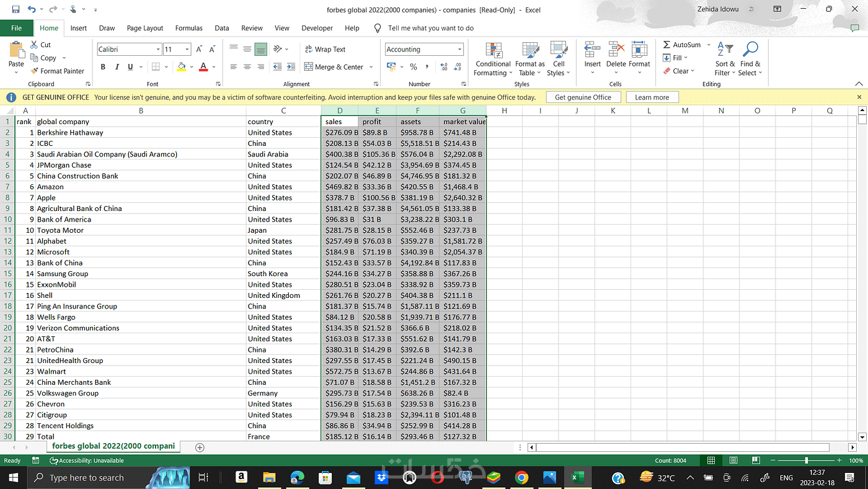This screenshot has width=868, height=489.
Task: Apply the red font color
Action: [203, 67]
